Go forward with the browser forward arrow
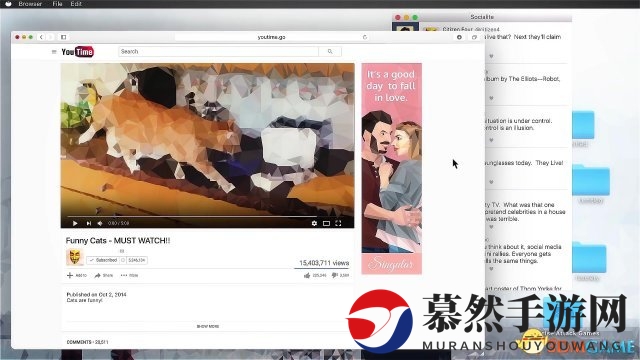 (51, 37)
